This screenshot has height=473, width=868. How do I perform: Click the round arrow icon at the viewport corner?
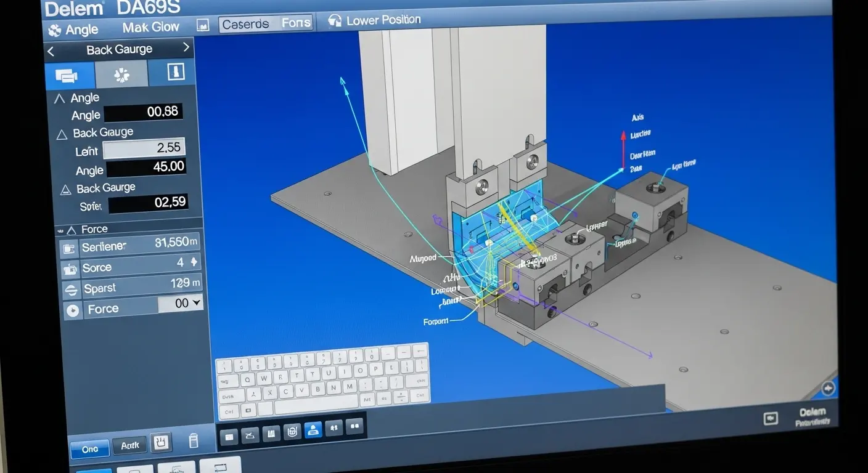[828, 388]
